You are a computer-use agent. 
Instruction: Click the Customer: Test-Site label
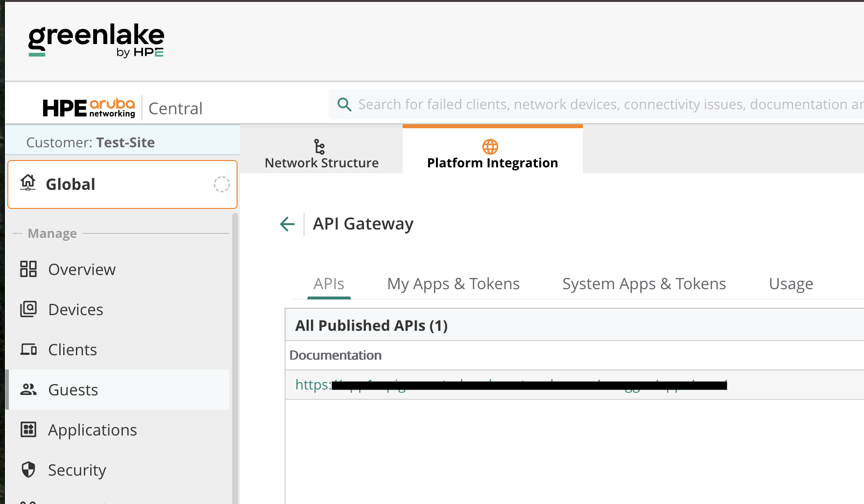click(x=91, y=142)
